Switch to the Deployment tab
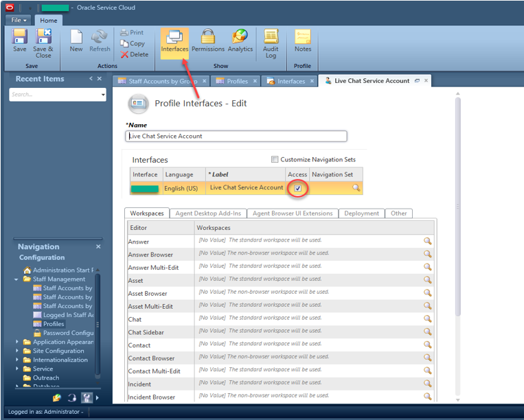524x420 pixels. click(x=361, y=213)
